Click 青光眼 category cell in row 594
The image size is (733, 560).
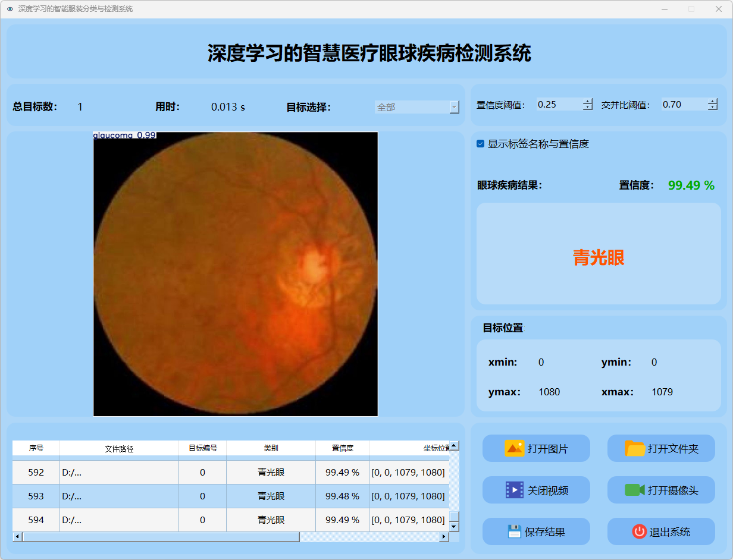271,520
